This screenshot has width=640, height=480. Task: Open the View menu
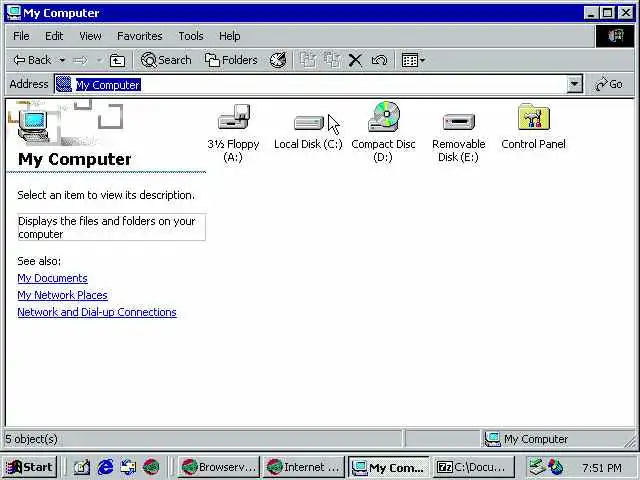coord(90,36)
